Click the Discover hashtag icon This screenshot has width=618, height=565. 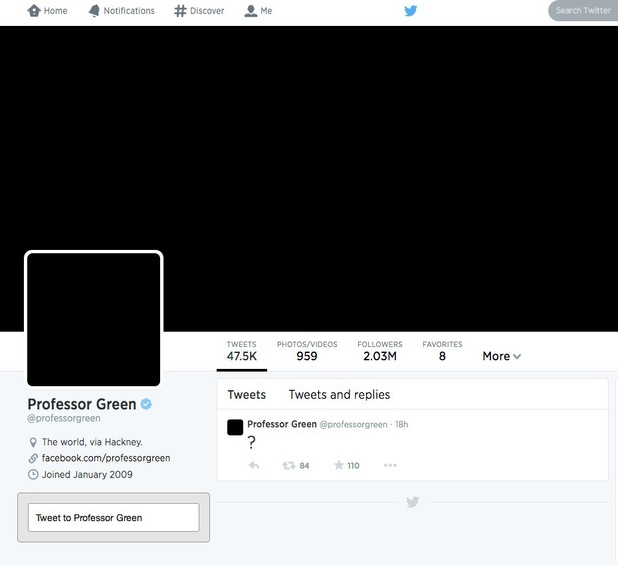tap(180, 11)
